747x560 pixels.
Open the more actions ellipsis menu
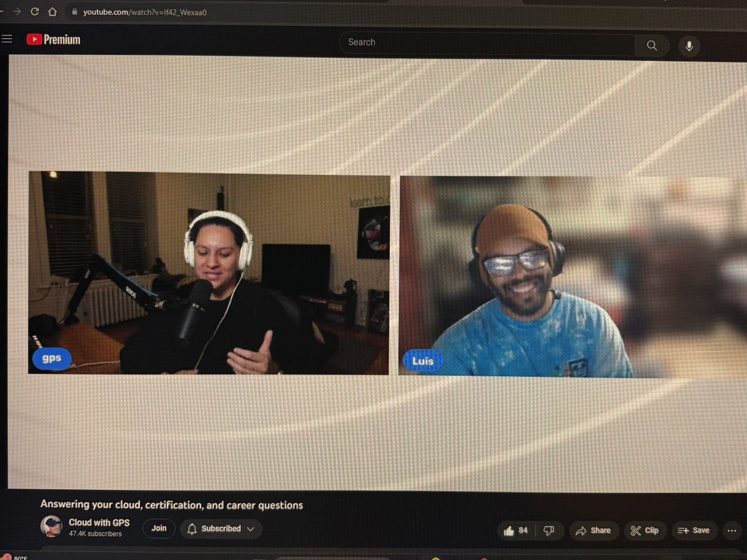[733, 531]
